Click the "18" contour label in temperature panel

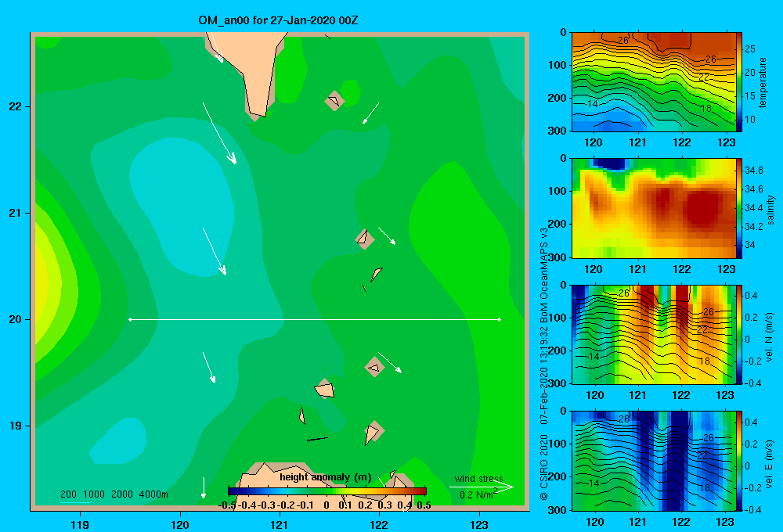coord(706,108)
